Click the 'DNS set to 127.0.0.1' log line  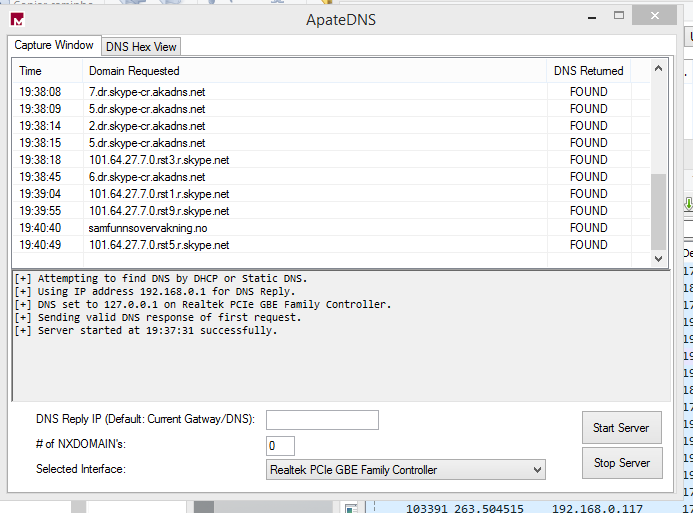[203, 304]
